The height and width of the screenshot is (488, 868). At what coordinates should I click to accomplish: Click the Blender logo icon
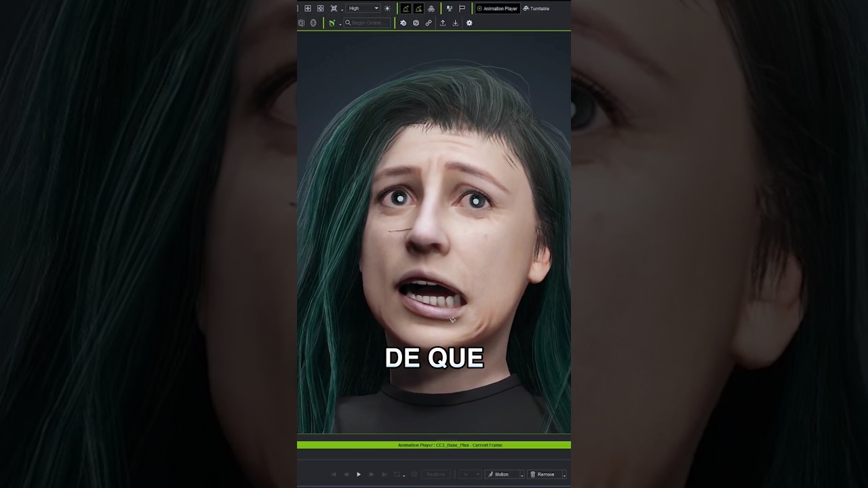click(x=403, y=23)
